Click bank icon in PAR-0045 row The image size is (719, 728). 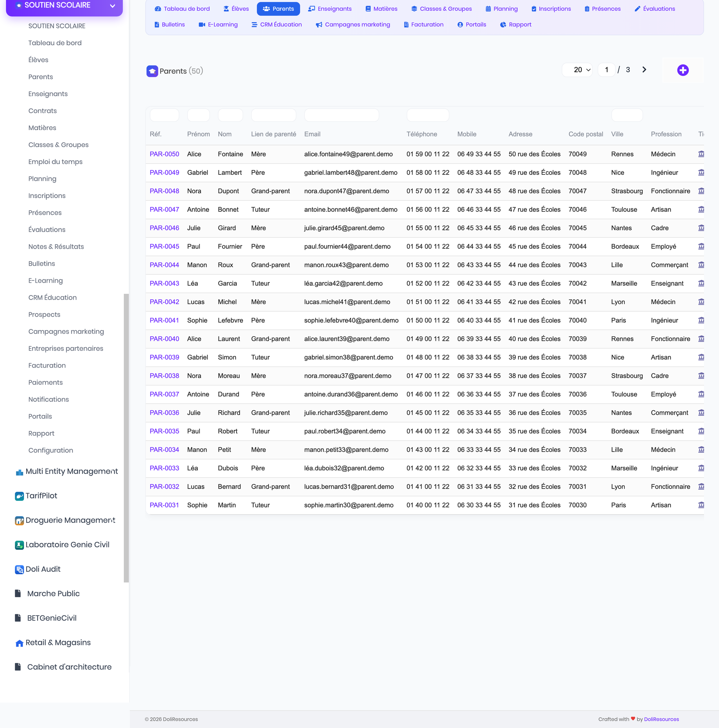coord(701,246)
